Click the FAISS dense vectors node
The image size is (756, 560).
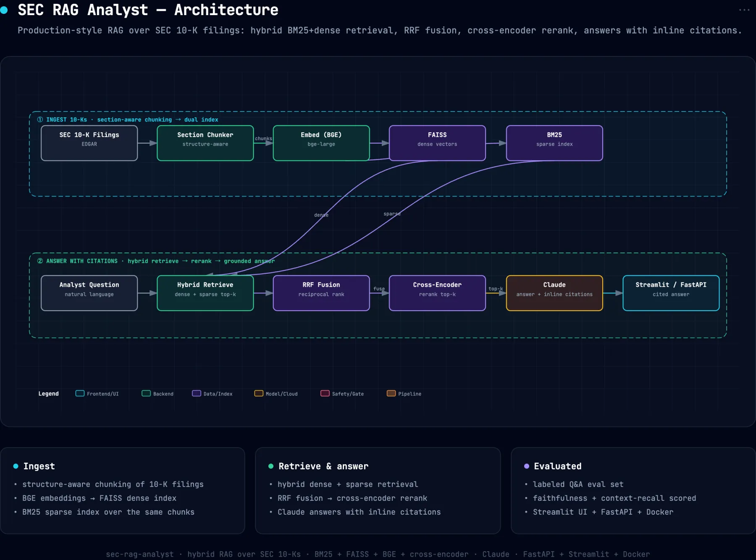(x=437, y=143)
